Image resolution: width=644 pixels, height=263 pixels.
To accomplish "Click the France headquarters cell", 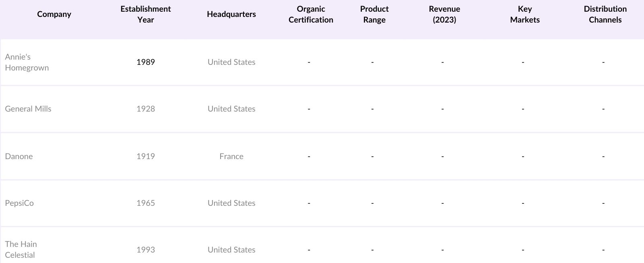I will (231, 156).
